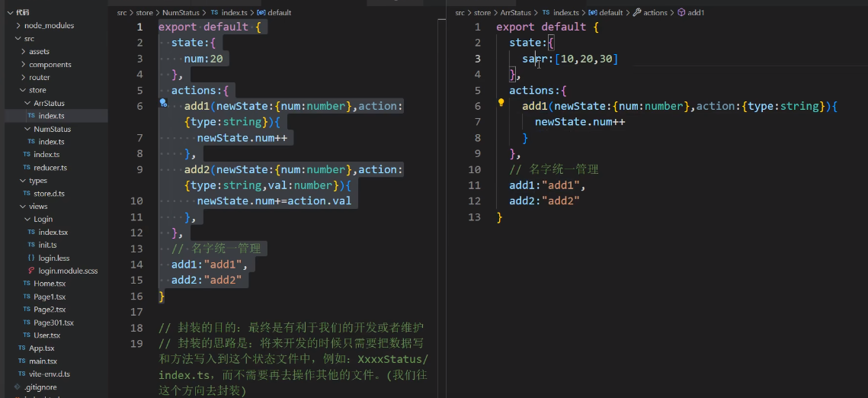Image resolution: width=868 pixels, height=398 pixels.
Task: Click store in the right editor breadcrumb
Action: 482,12
